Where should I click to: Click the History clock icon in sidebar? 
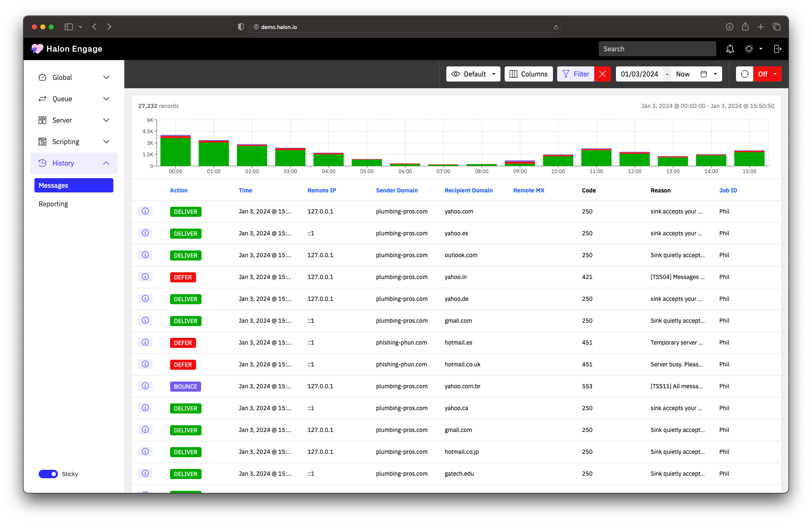tap(42, 163)
